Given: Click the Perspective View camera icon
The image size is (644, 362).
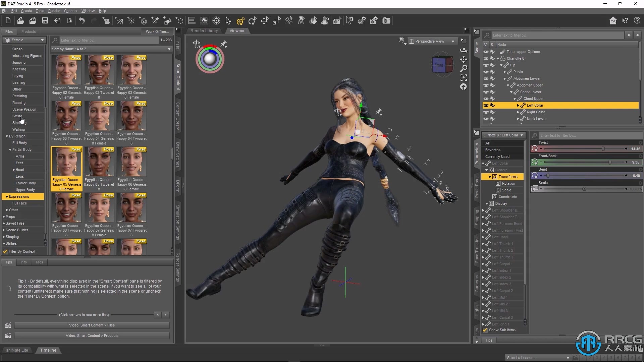Looking at the screenshot, I should point(411,41).
